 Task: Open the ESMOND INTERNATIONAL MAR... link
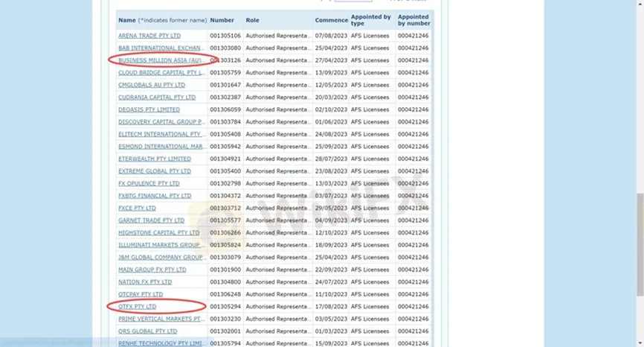point(161,147)
